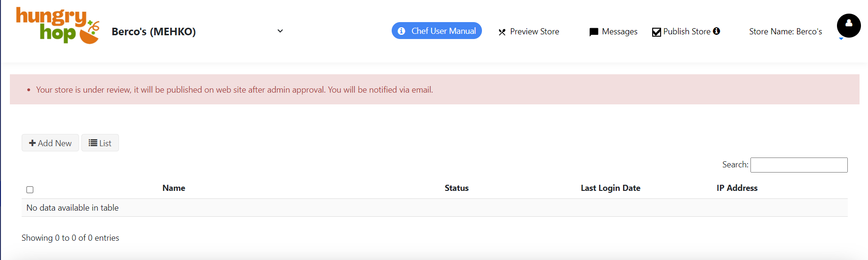The image size is (868, 260).
Task: Expand the Berco's (MEHKO) store dropdown chevron
Action: tap(280, 31)
